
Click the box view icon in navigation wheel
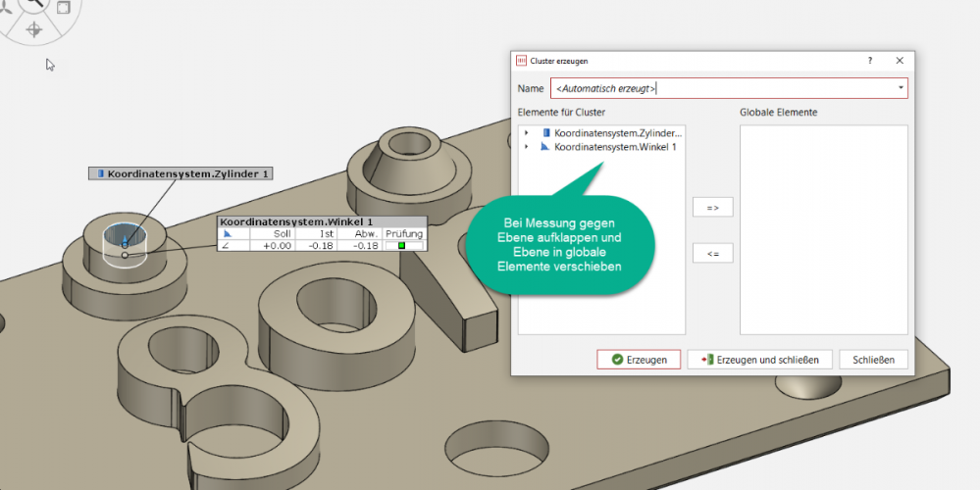[64, 7]
